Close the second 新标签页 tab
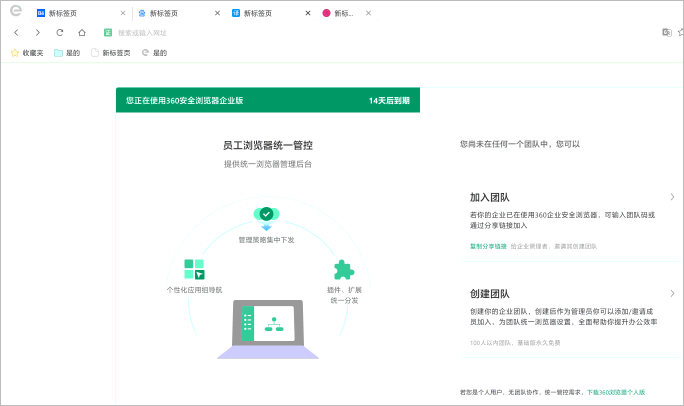 pyautogui.click(x=217, y=13)
